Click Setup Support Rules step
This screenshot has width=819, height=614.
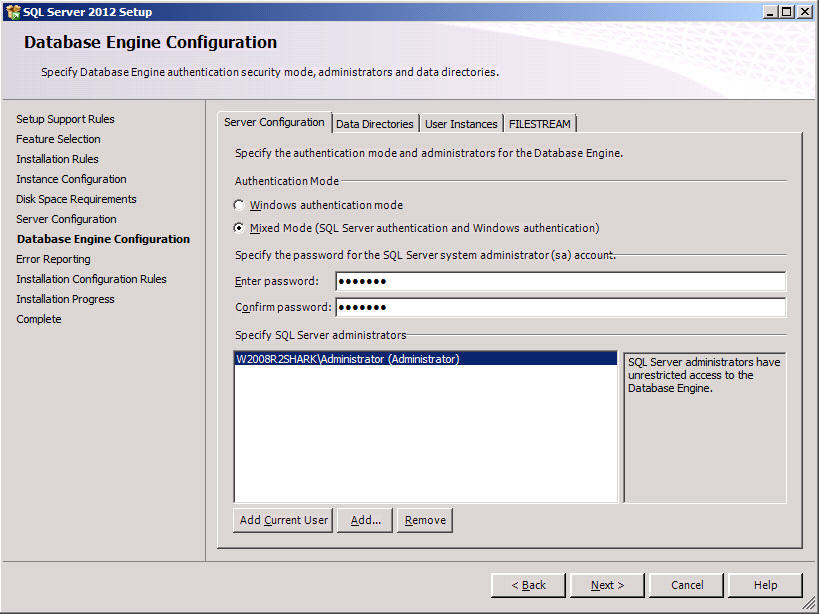pyautogui.click(x=65, y=119)
